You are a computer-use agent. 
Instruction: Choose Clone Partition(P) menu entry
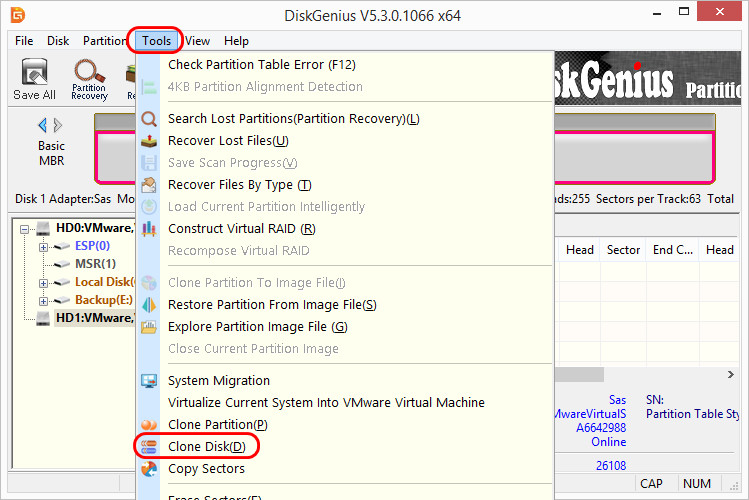pos(218,425)
